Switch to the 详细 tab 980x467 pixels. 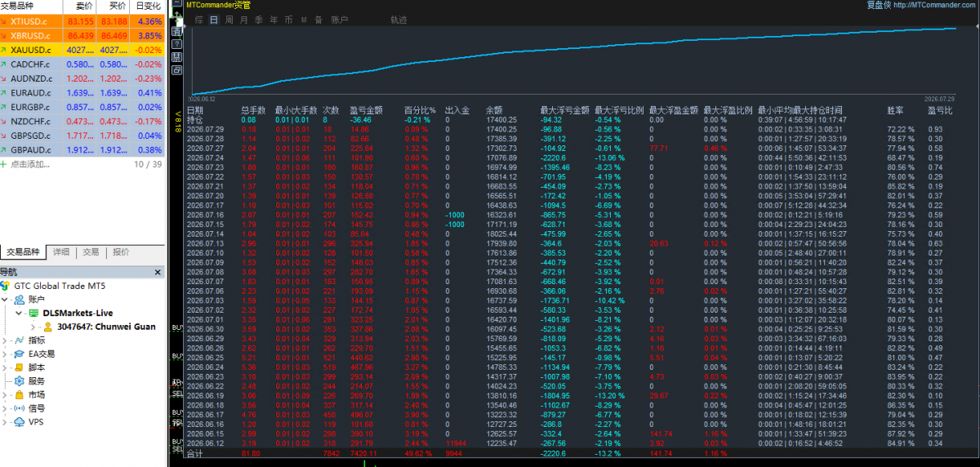61,252
